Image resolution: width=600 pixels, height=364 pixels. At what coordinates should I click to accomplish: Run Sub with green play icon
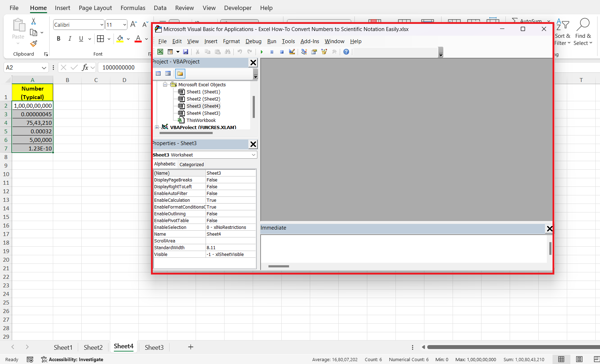[x=262, y=52]
